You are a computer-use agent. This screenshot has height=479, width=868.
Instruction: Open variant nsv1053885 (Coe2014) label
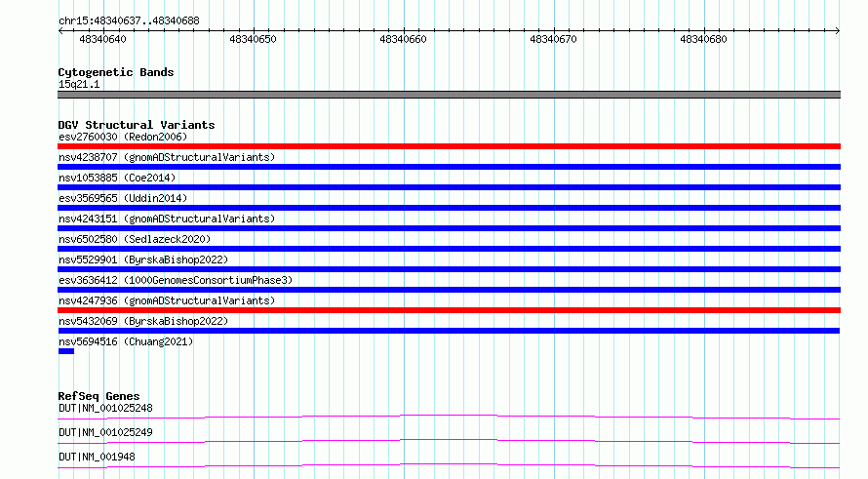tap(117, 178)
